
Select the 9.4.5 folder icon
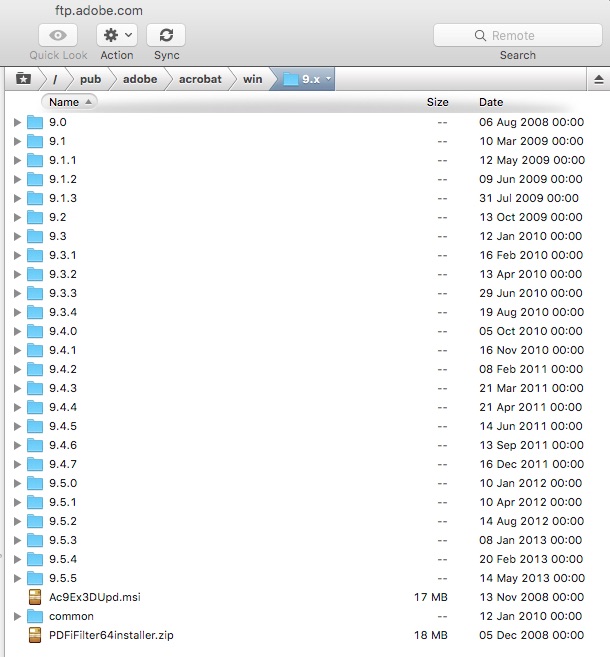(x=35, y=426)
